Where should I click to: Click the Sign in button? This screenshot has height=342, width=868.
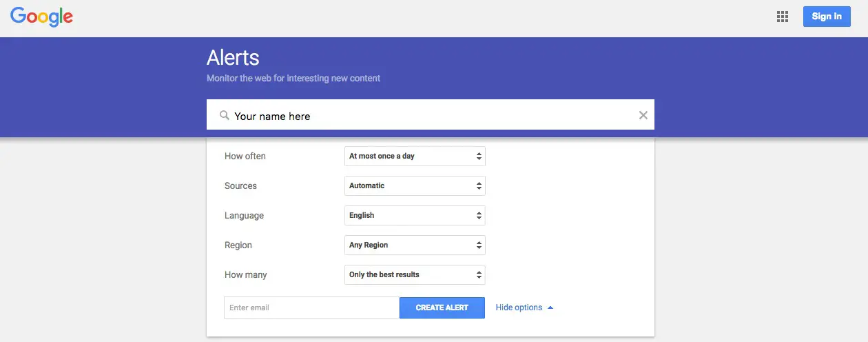827,17
